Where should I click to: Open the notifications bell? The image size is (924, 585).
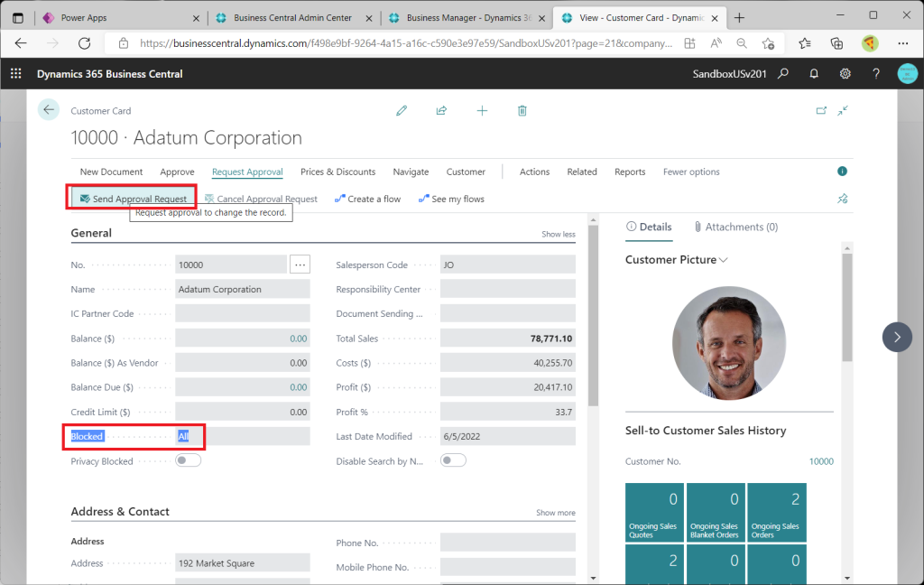[814, 74]
